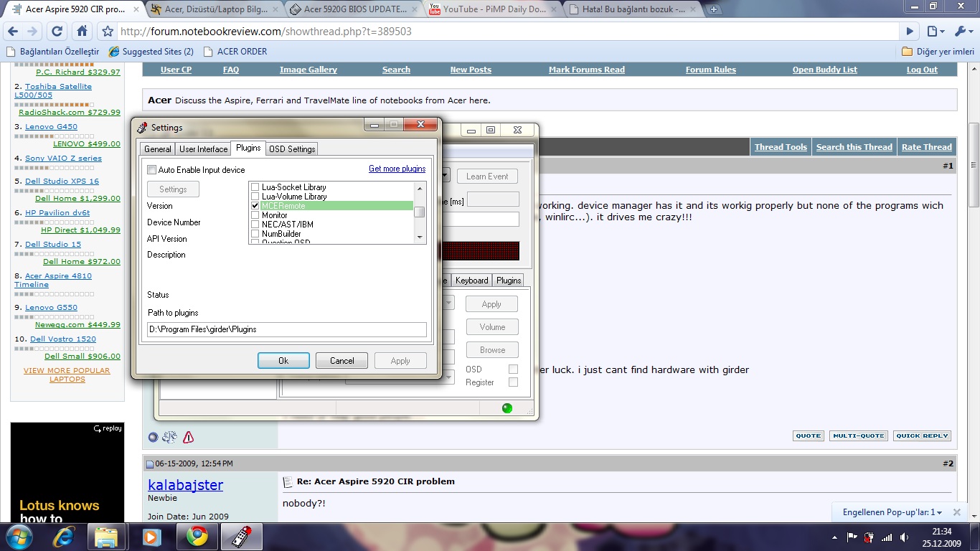Launch Internet Explorer from taskbar

click(x=64, y=537)
